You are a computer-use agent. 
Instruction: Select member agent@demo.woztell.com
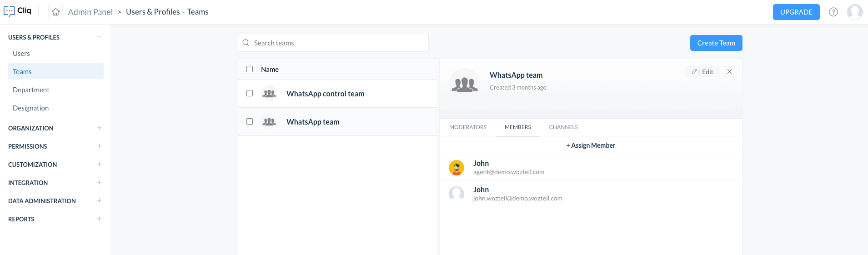pos(591,168)
